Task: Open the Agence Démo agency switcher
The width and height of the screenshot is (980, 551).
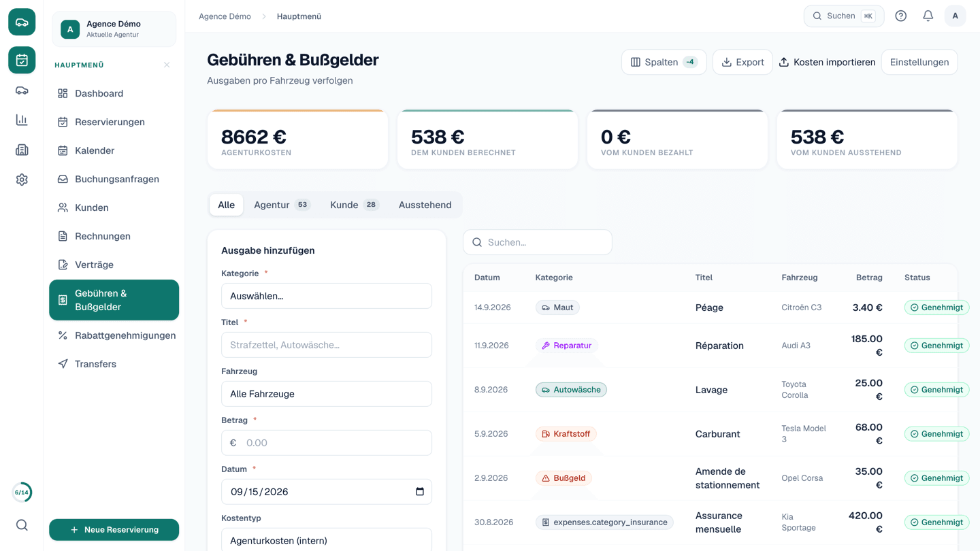Action: point(114,29)
